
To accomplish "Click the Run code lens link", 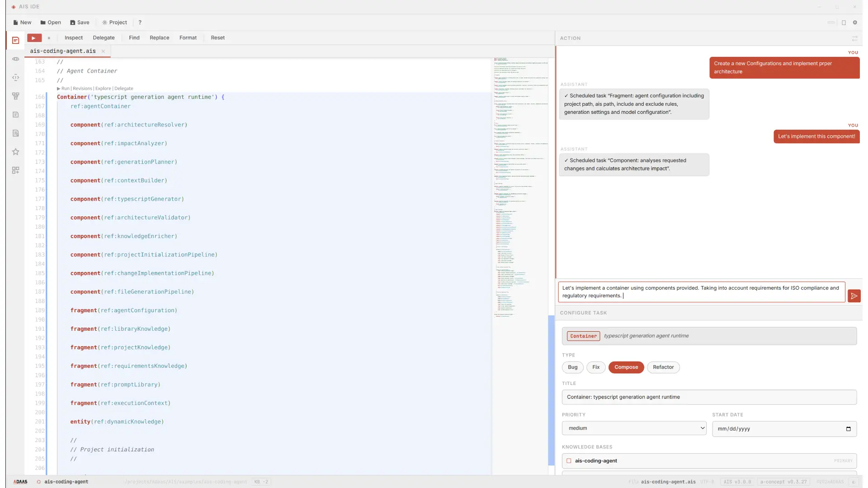I will click(63, 89).
